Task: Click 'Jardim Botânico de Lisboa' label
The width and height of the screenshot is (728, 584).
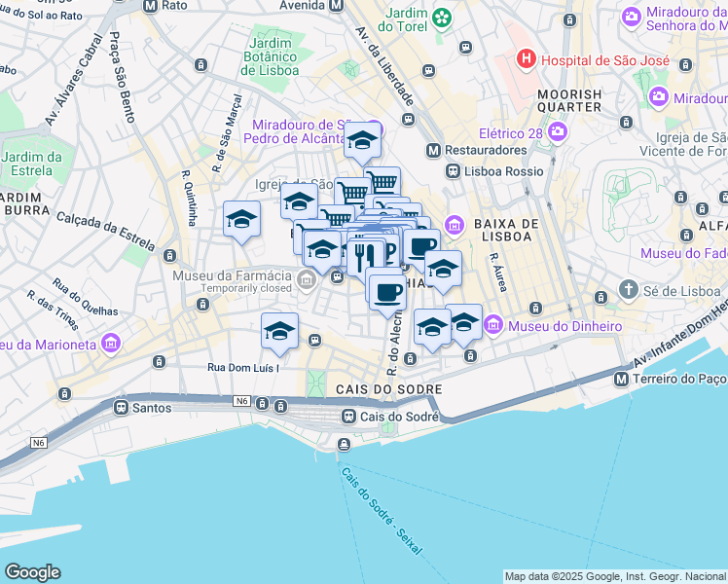Action: [x=270, y=57]
